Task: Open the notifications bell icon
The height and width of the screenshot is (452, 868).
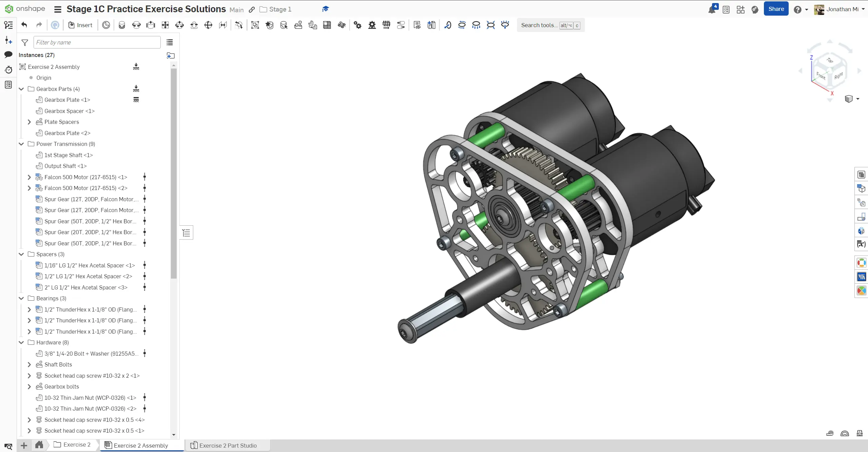Action: click(712, 10)
